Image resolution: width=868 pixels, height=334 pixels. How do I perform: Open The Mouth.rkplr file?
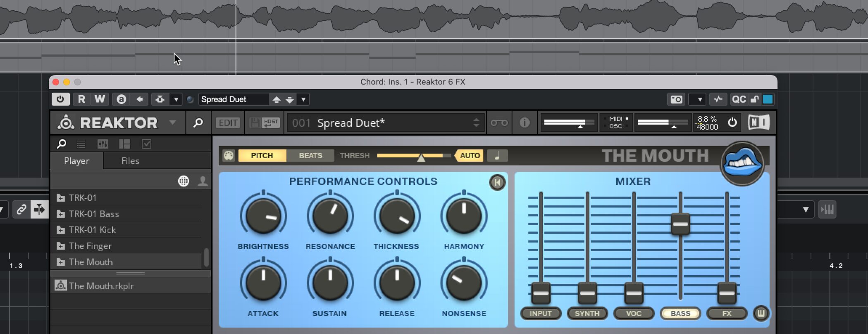pos(131,286)
